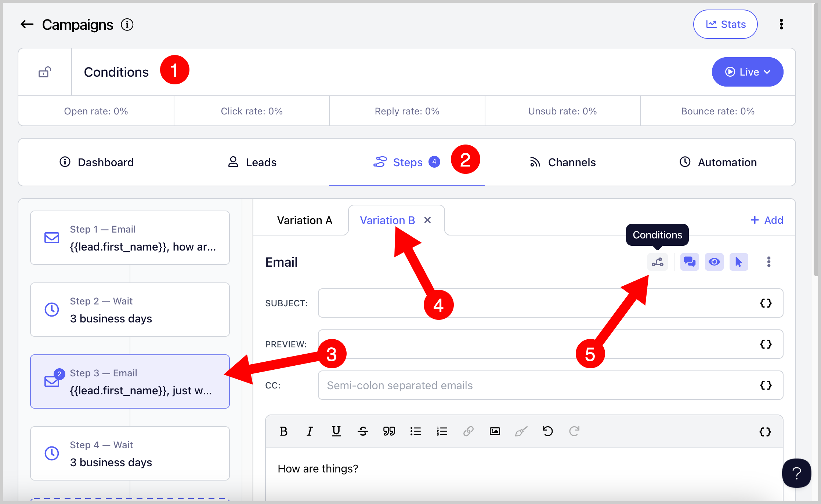Image resolution: width=821 pixels, height=504 pixels.
Task: Start a numbered list
Action: click(442, 431)
